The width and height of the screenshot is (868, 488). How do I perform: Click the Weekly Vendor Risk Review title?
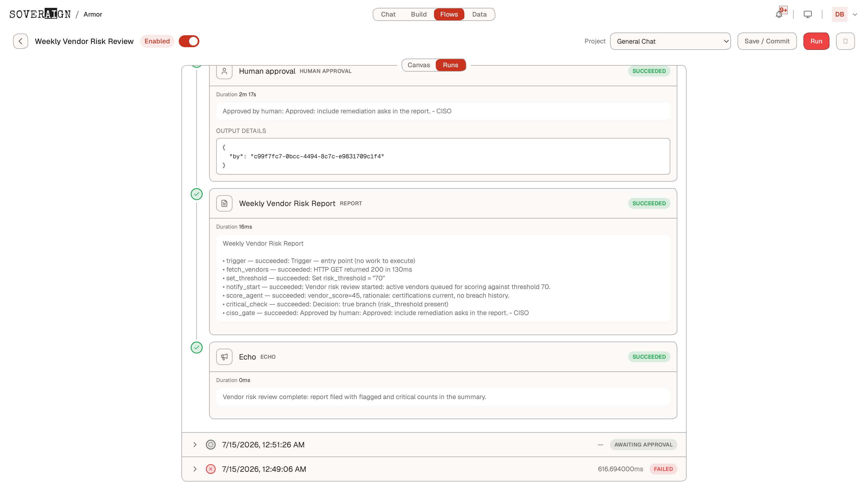(x=84, y=41)
